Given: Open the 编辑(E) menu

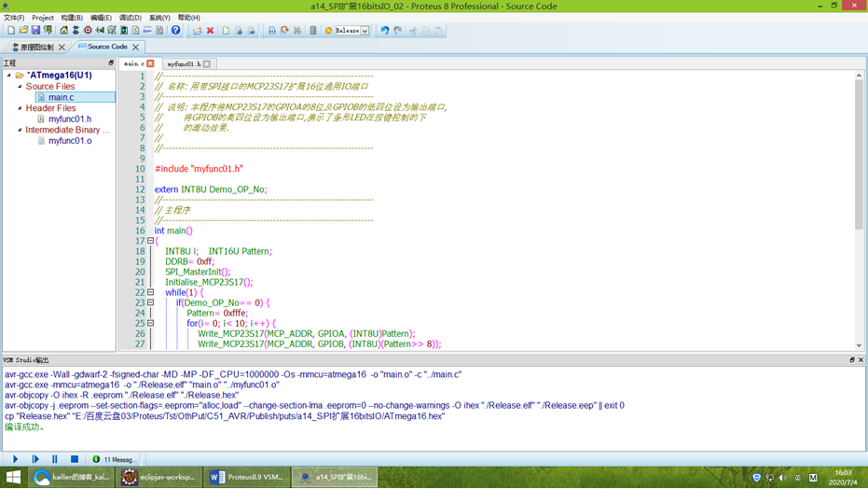Looking at the screenshot, I should coord(101,18).
